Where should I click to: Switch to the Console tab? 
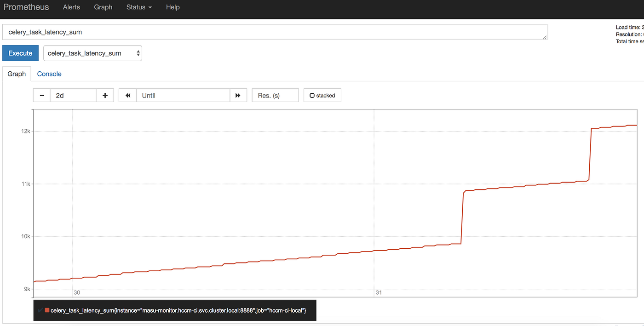pos(49,74)
